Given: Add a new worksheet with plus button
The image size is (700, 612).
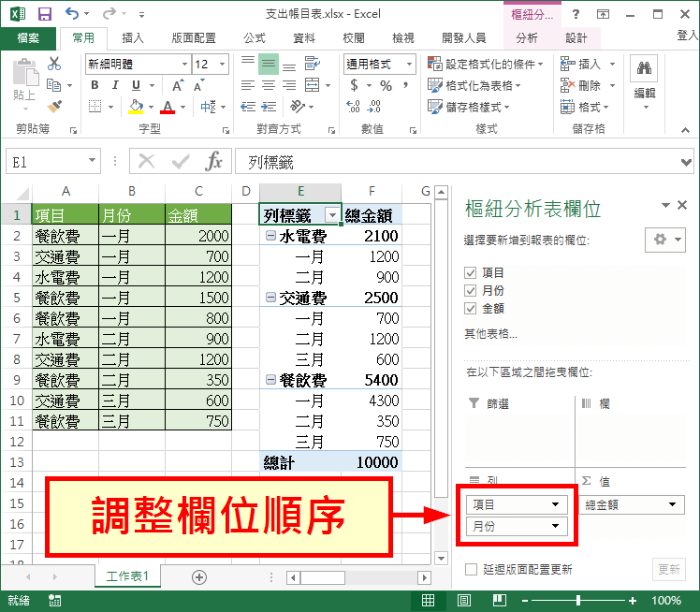Looking at the screenshot, I should [x=199, y=577].
